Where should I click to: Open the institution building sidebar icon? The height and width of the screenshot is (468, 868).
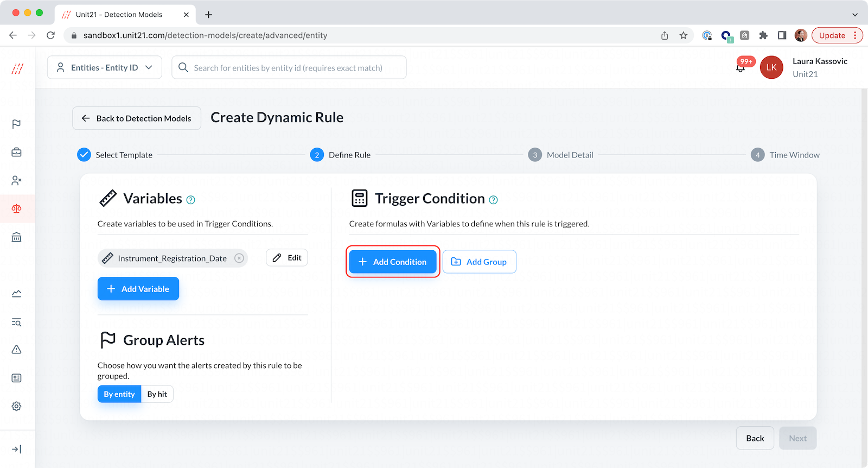click(17, 237)
